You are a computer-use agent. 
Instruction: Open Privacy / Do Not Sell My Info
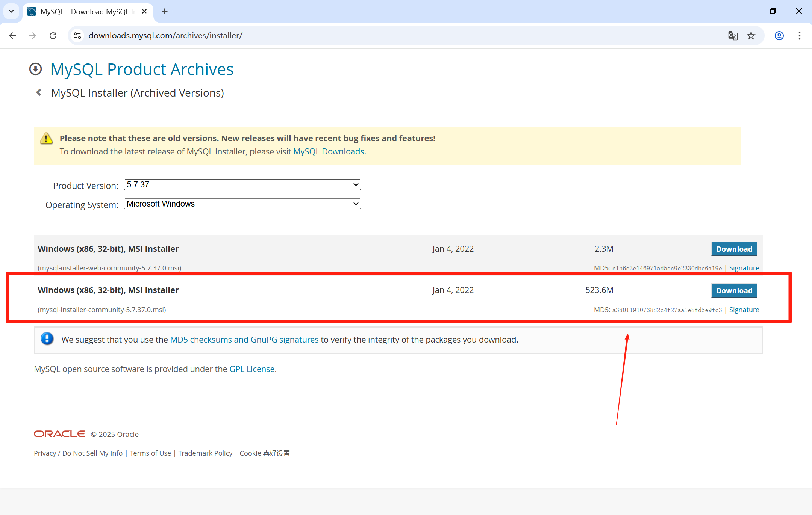[x=78, y=453]
